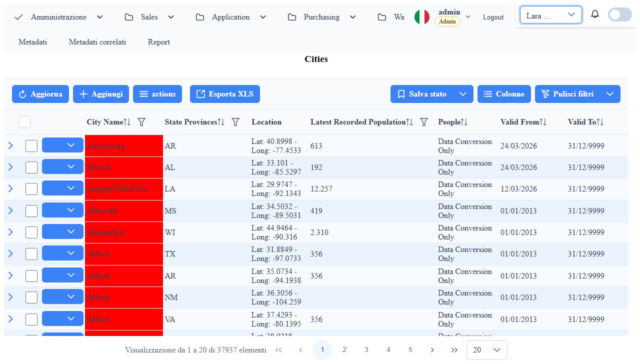This screenshot has height=364, width=640.
Task: Open the Aaronsburg row action dropdown
Action: point(62,145)
